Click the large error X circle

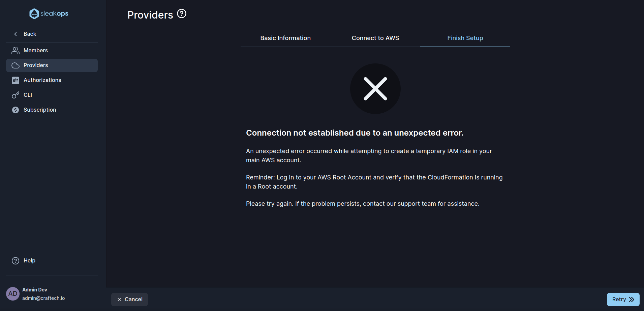coord(375,89)
